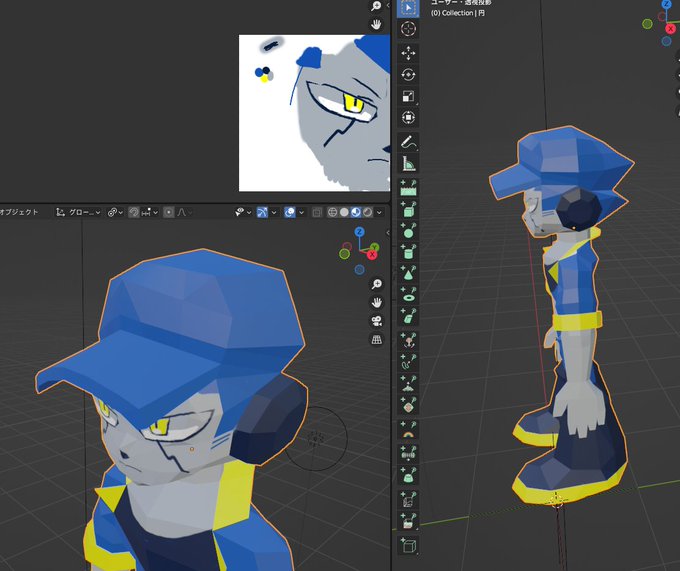Select the Select Box tool
This screenshot has height=571, width=680.
[x=408, y=8]
